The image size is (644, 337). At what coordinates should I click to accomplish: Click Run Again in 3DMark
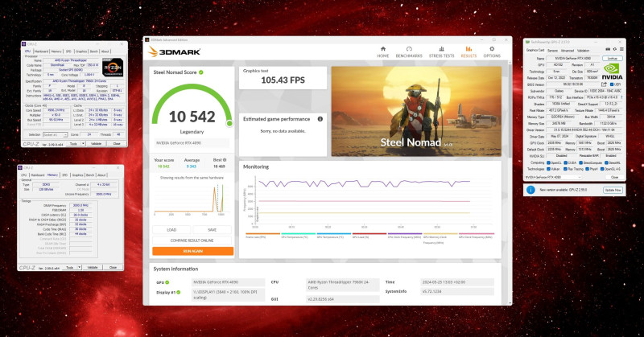(x=192, y=251)
